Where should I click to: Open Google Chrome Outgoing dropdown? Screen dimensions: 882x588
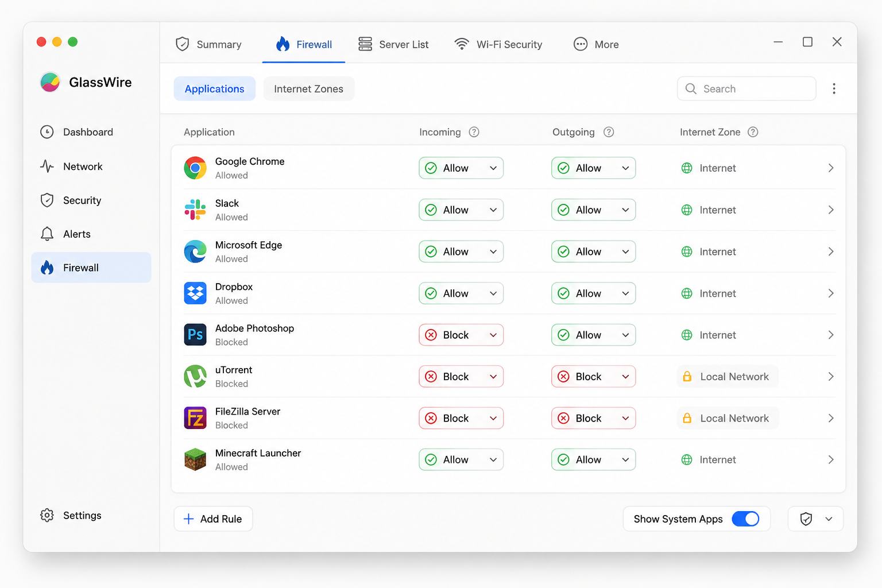[x=594, y=168]
